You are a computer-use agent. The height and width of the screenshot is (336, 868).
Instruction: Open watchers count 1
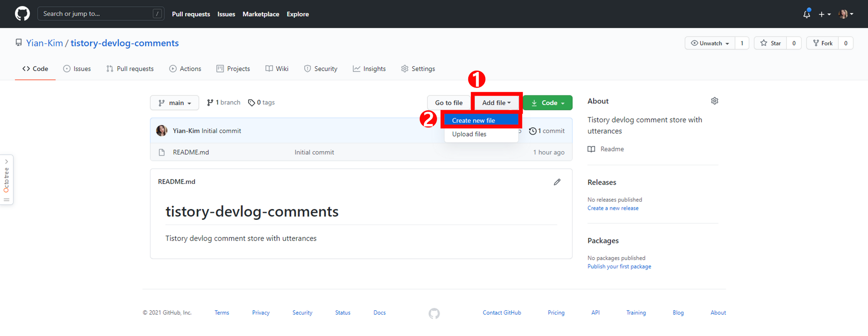pyautogui.click(x=742, y=43)
